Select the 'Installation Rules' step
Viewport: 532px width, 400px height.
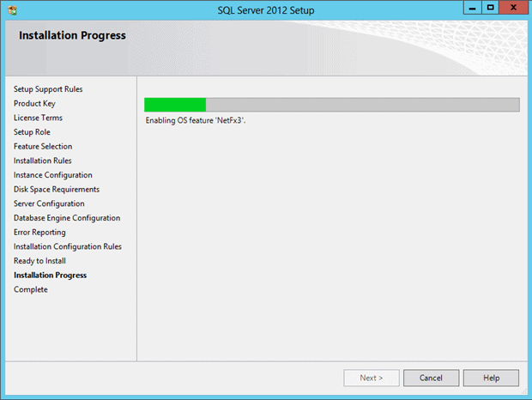coord(42,161)
